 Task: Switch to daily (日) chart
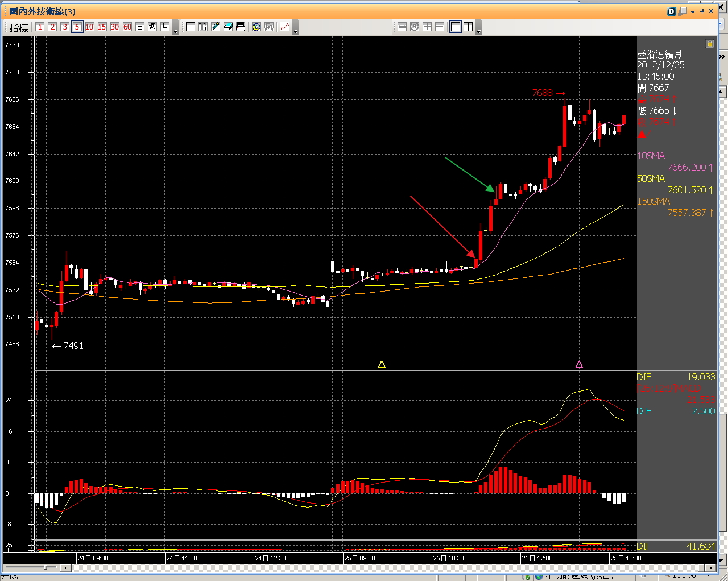140,27
